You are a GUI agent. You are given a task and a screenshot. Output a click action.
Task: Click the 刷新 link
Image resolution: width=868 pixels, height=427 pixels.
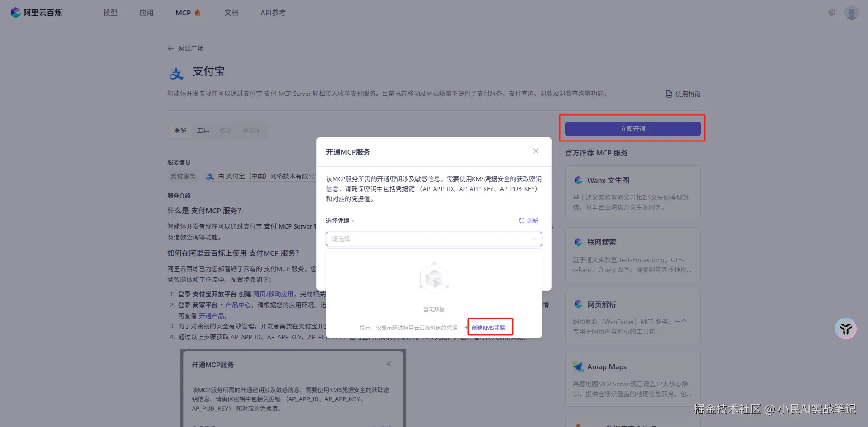coord(533,221)
